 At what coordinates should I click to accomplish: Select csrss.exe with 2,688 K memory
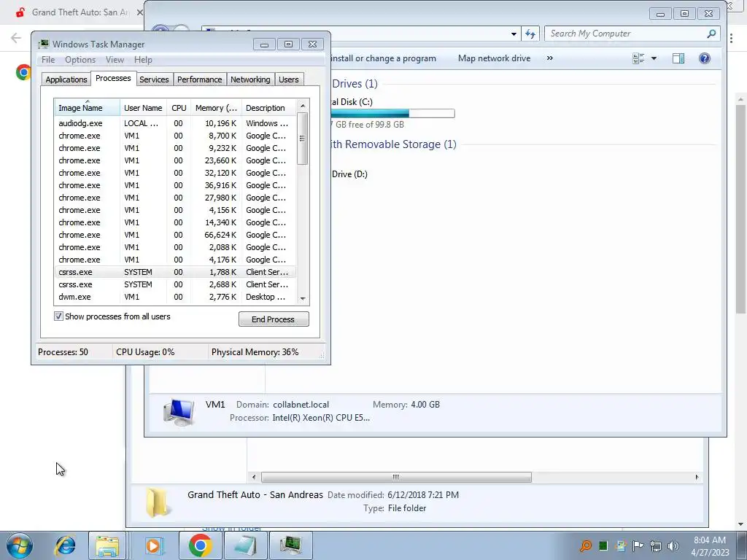coord(174,284)
